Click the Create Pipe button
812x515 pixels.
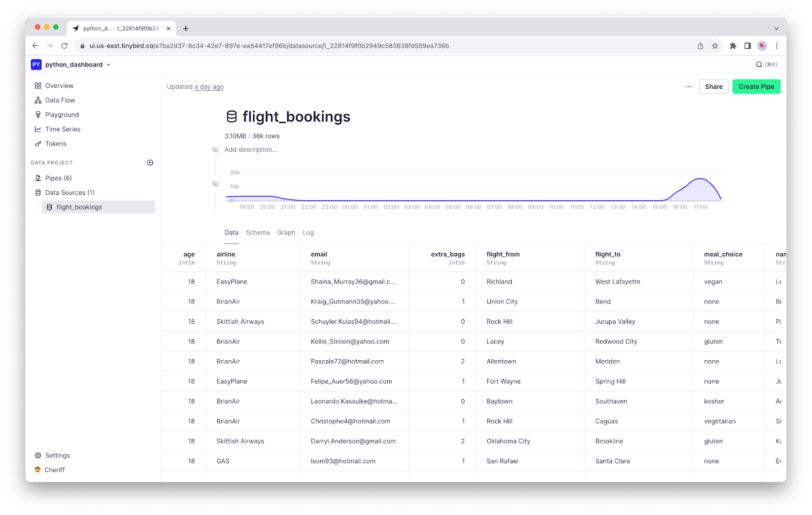pos(756,87)
